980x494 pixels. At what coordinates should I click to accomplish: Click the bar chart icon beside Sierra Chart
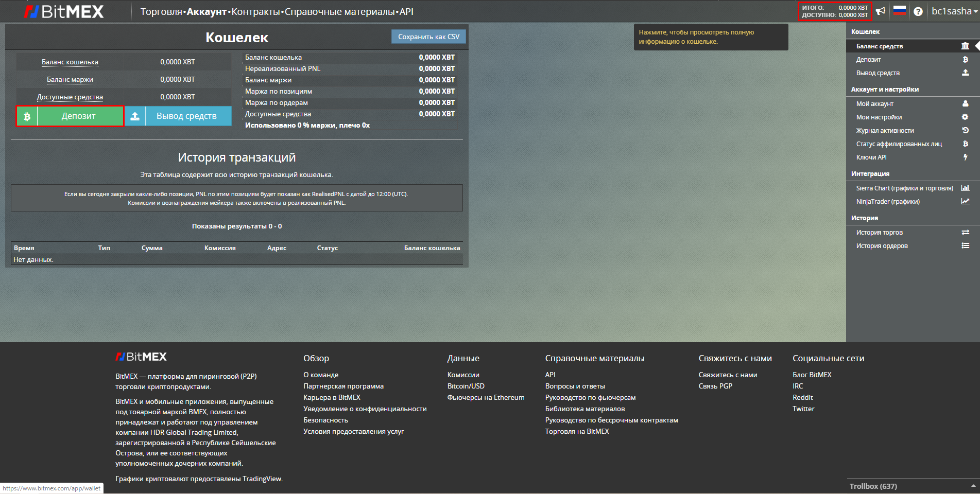965,188
